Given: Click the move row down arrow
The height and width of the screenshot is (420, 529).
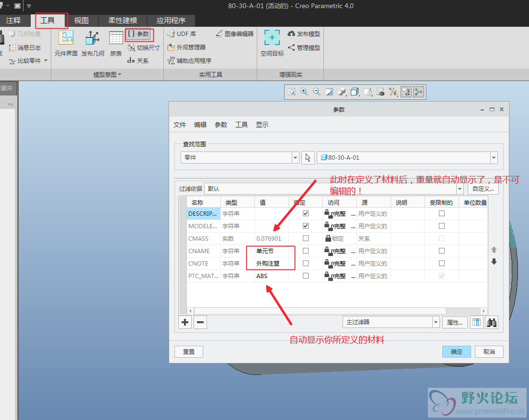Looking at the screenshot, I should coord(494,262).
